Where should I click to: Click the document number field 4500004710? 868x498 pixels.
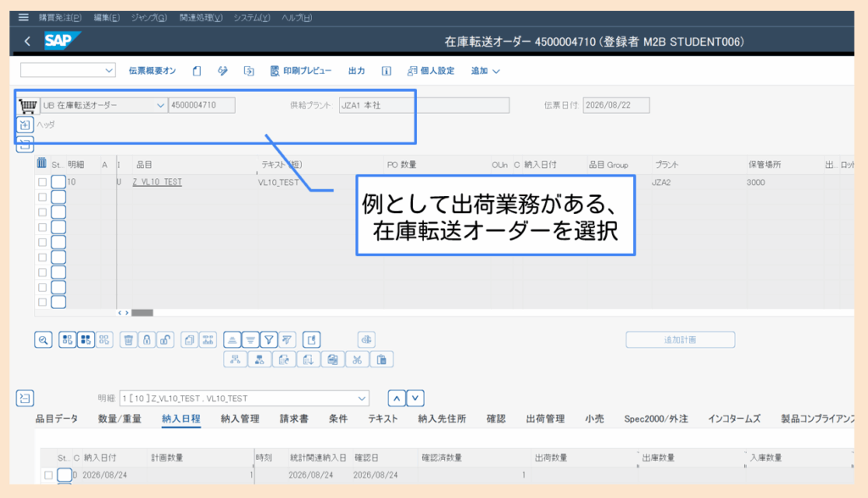(202, 105)
